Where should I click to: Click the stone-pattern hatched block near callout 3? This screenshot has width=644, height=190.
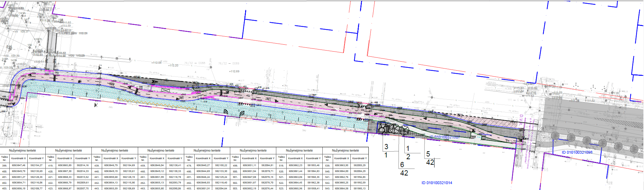(382, 128)
